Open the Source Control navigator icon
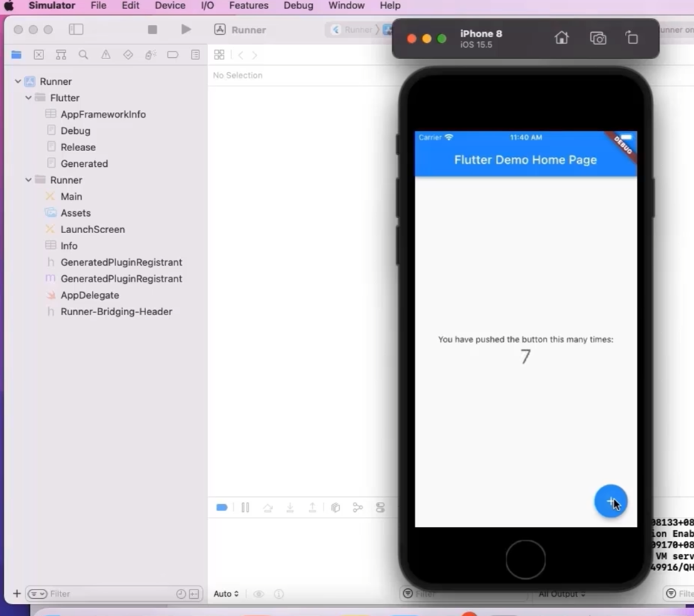 pos(39,55)
